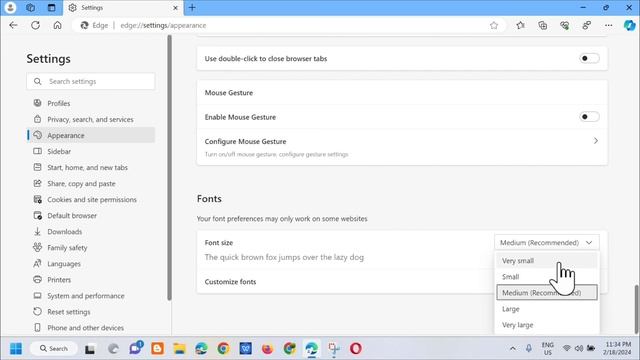The height and width of the screenshot is (360, 640).
Task: Open Collections icon in toolbar
Action: [x=542, y=25]
